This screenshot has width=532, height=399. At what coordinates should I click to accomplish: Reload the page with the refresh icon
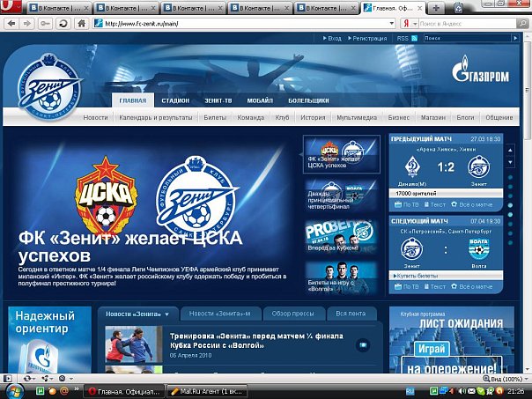click(x=61, y=24)
